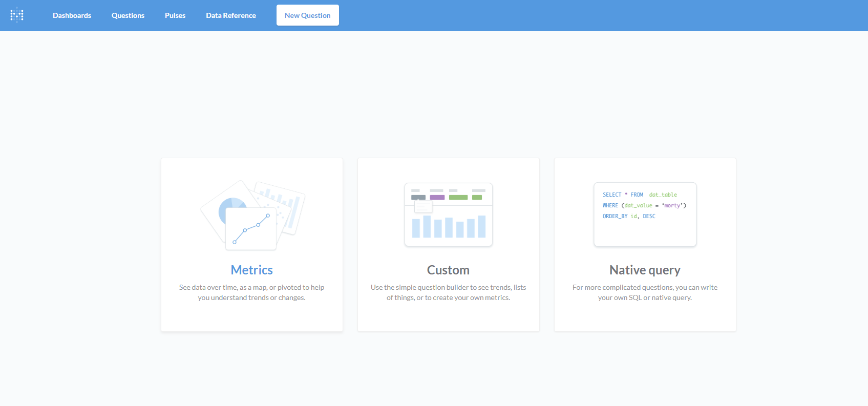
Task: Click the Metabase logo icon
Action: pos(17,15)
